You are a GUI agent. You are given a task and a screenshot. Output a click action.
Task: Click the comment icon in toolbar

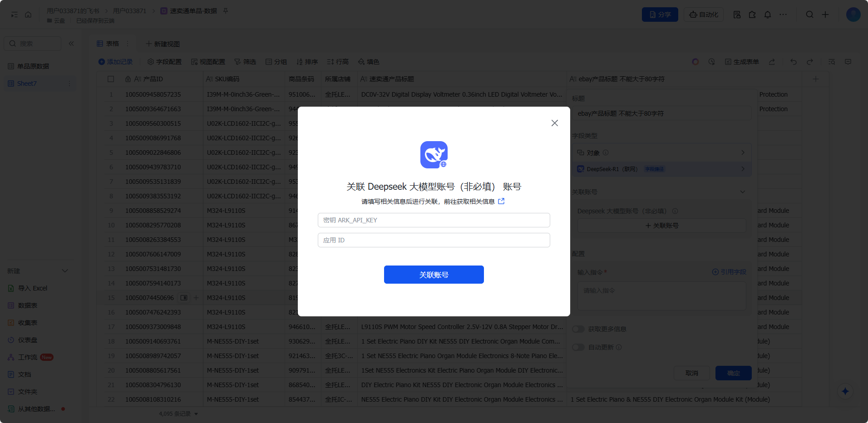point(848,62)
